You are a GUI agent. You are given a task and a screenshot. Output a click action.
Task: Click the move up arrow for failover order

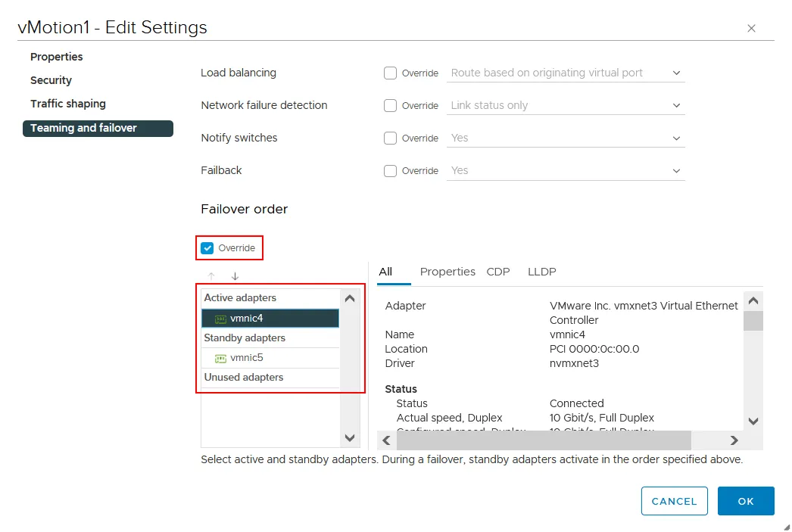(210, 275)
